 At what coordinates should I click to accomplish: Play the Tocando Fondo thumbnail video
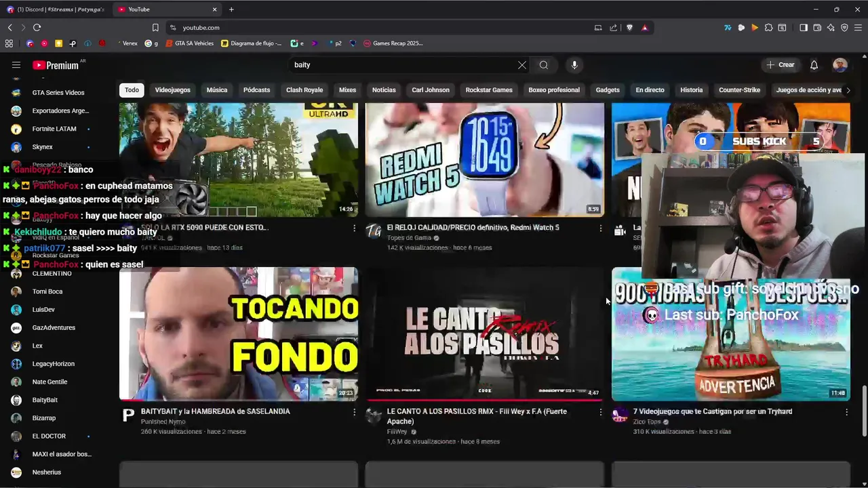[239, 333]
